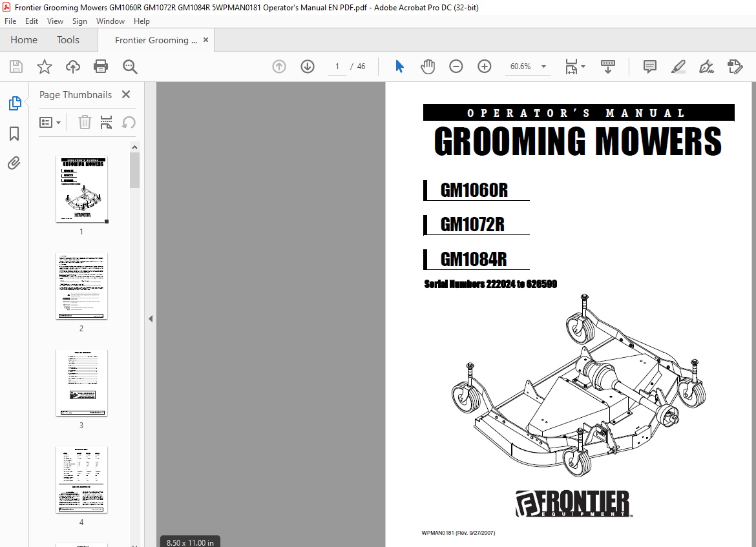Click the Serial Numbers line
This screenshot has width=756, height=547.
tap(490, 284)
